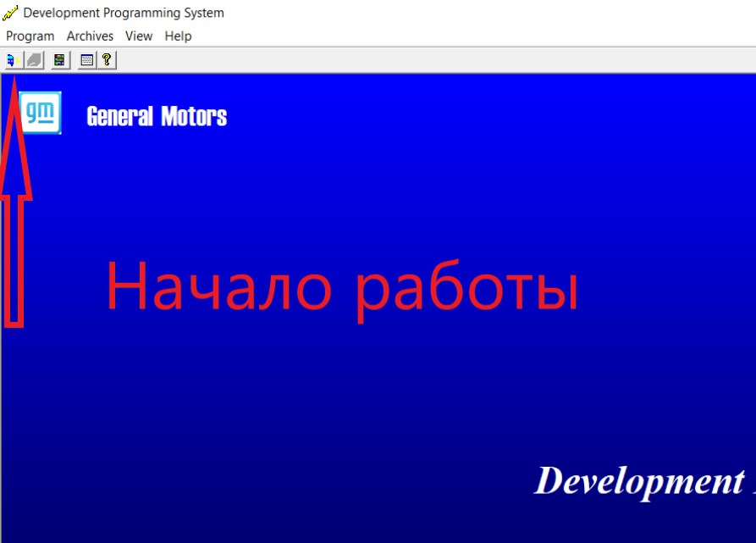
Task: Click the dotted grid window toolbar icon
Action: click(x=87, y=60)
